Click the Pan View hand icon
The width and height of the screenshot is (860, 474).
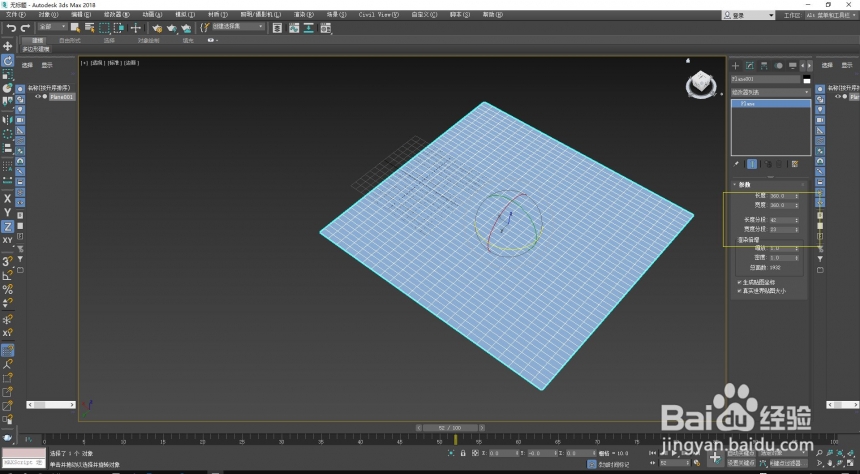(830, 464)
